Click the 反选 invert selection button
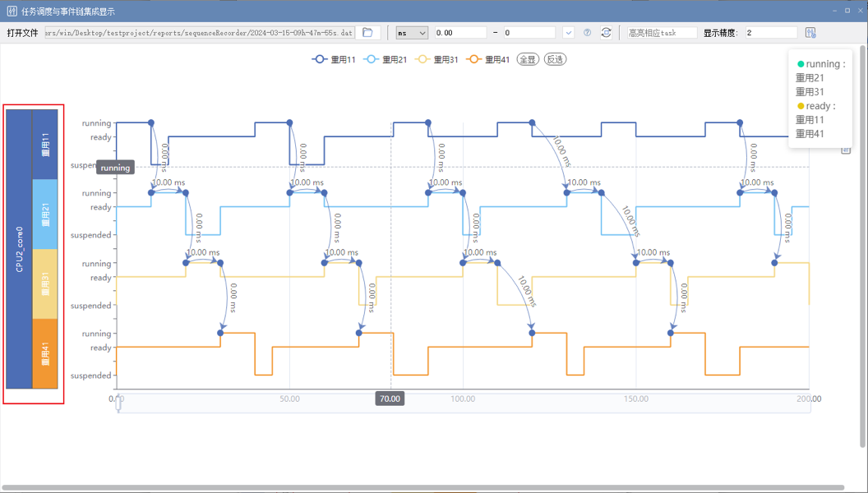This screenshot has width=868, height=493. 556,59
